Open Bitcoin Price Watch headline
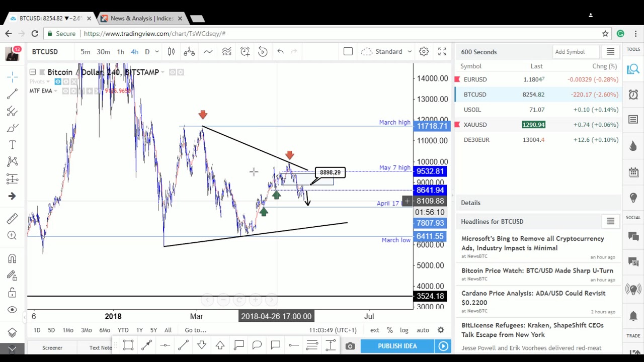 537,270
